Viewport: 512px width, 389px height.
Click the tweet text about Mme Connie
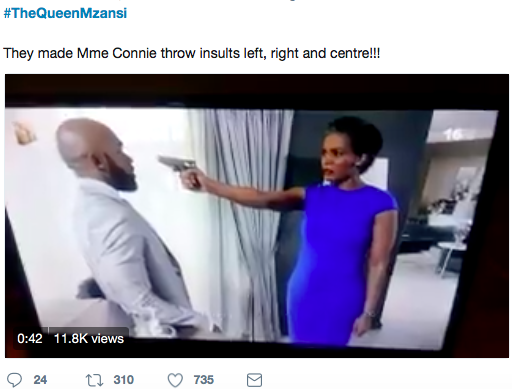coord(192,53)
